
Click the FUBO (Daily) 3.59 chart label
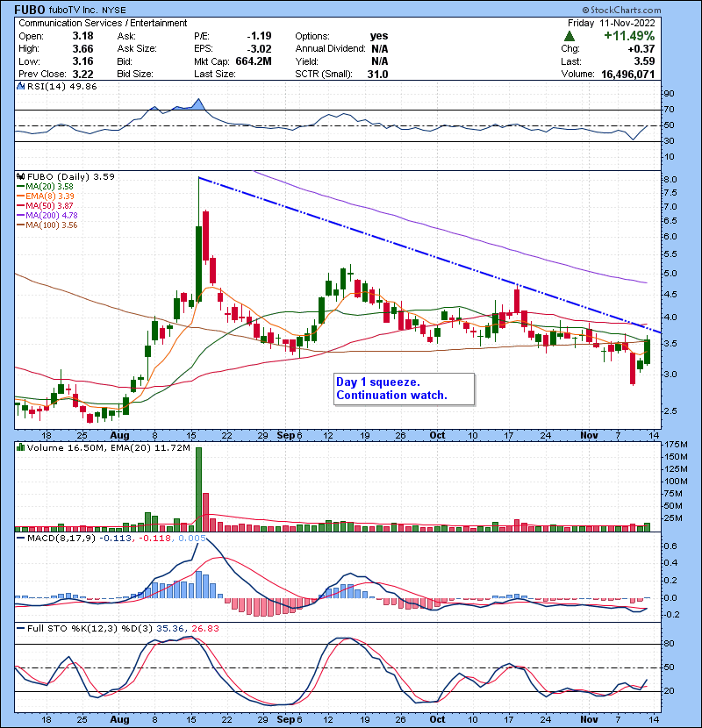[70, 177]
